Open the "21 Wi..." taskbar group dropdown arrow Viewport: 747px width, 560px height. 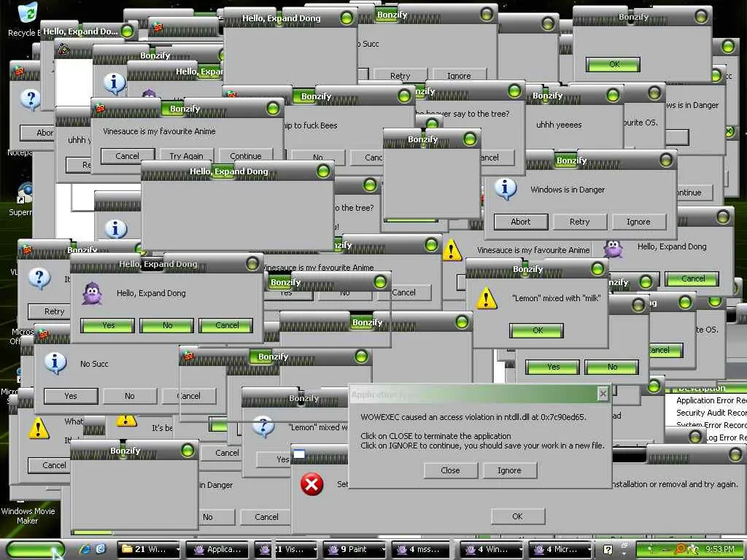(178, 550)
